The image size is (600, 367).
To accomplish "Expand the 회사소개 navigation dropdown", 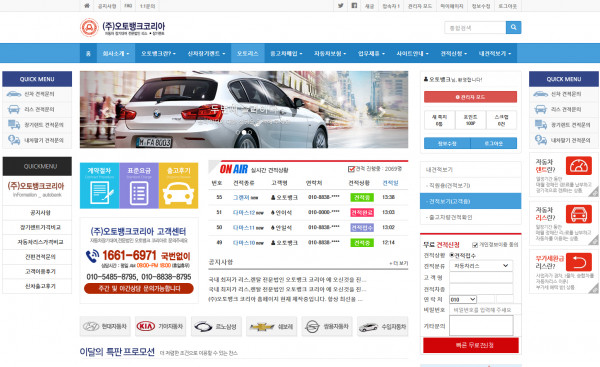I will (x=116, y=54).
